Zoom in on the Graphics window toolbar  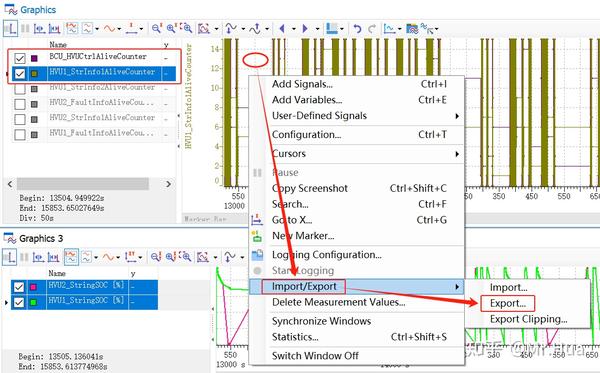pyautogui.click(x=172, y=28)
